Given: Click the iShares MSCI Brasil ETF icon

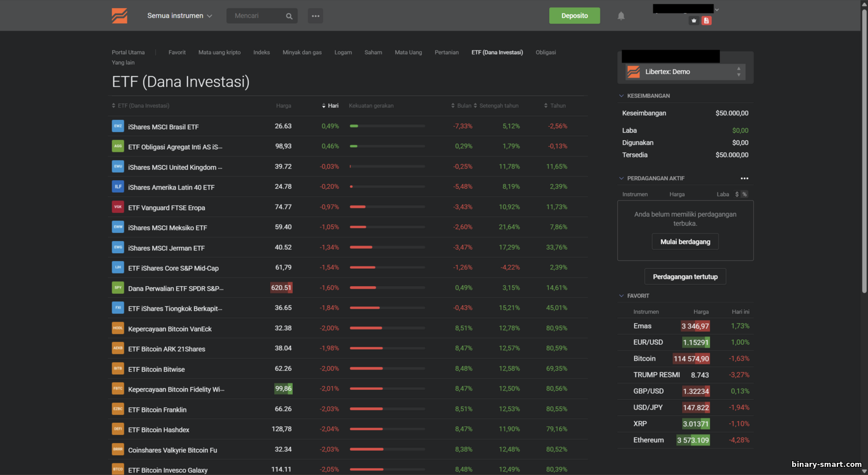Looking at the screenshot, I should click(x=118, y=126).
